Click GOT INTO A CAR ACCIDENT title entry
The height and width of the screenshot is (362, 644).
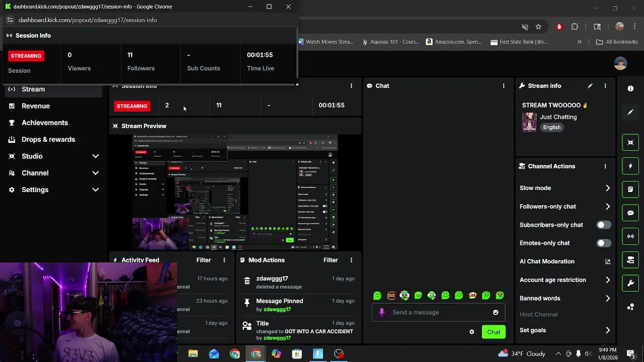coord(319,331)
